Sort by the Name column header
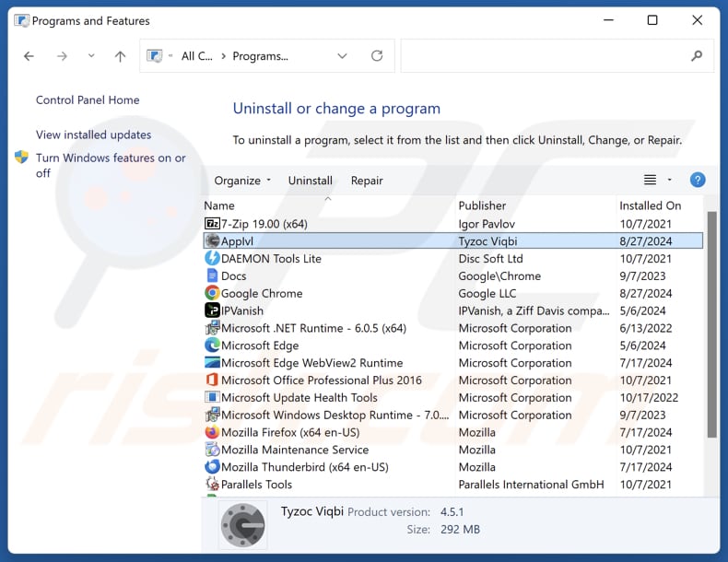 (x=219, y=205)
